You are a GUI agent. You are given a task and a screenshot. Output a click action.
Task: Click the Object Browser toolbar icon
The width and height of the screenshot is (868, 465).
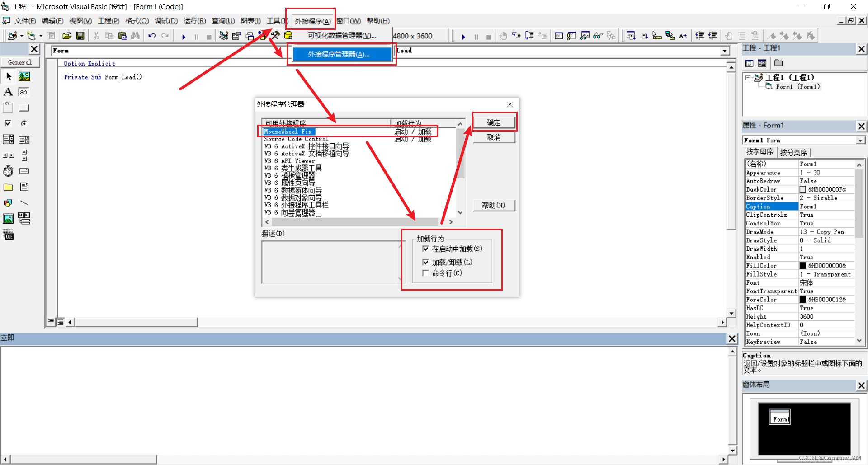pyautogui.click(x=598, y=35)
